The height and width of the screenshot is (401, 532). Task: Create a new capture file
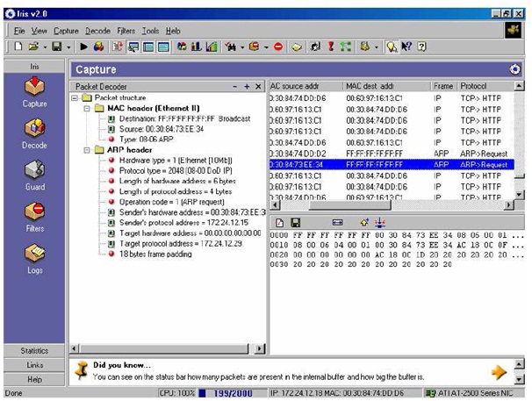[x=18, y=47]
